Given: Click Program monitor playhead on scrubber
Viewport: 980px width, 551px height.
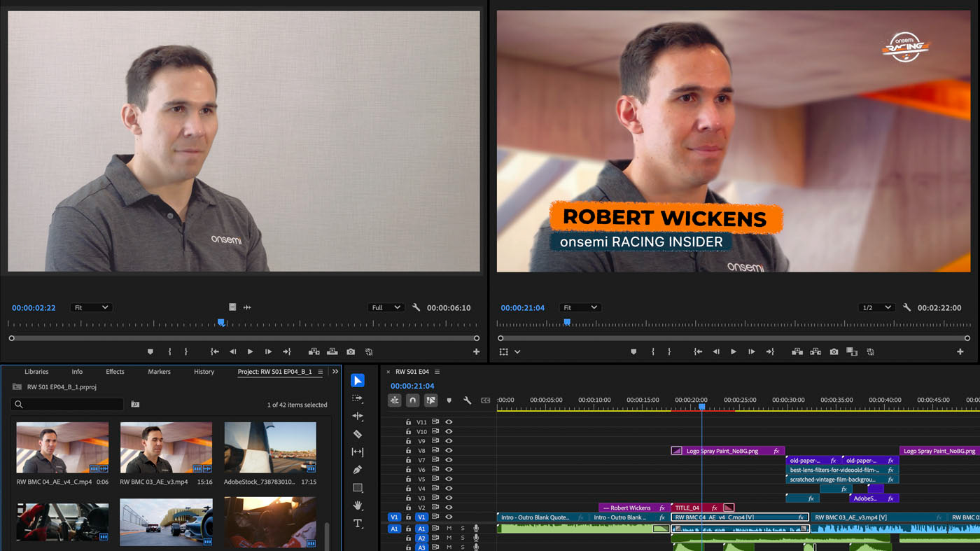Looking at the screenshot, I should (567, 323).
